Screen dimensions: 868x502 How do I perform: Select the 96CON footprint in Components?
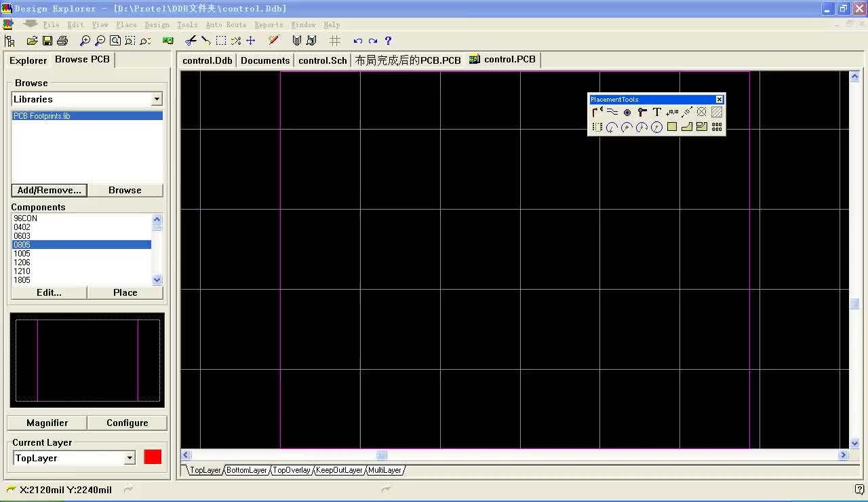[x=81, y=218]
